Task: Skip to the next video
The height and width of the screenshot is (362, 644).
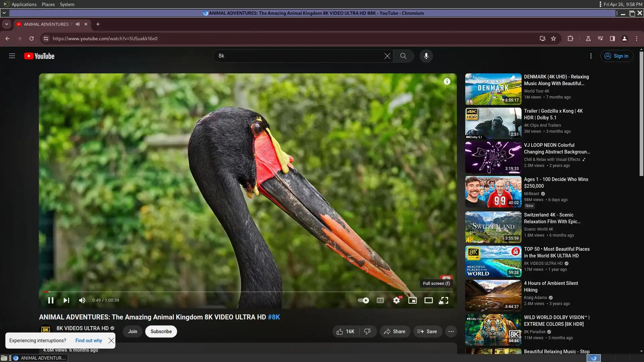Action: 66,300
